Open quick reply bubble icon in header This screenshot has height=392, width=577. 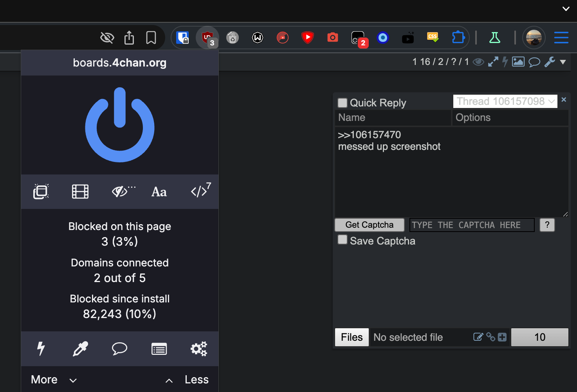click(x=534, y=62)
